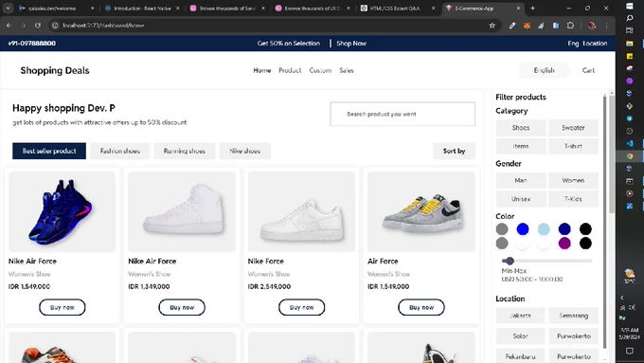Filter by Women gender

click(573, 180)
